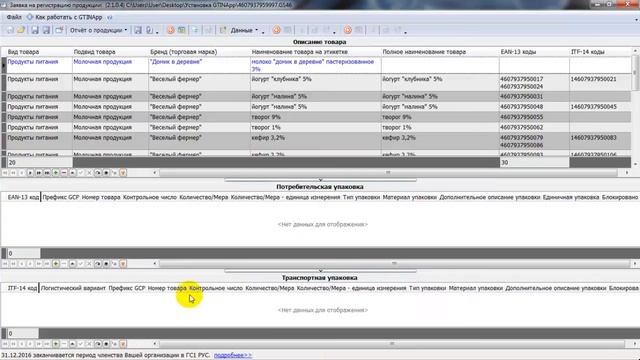Click horizontal scrollbar of product description grid
Viewport: 640px width, 360px height.
click(388, 173)
